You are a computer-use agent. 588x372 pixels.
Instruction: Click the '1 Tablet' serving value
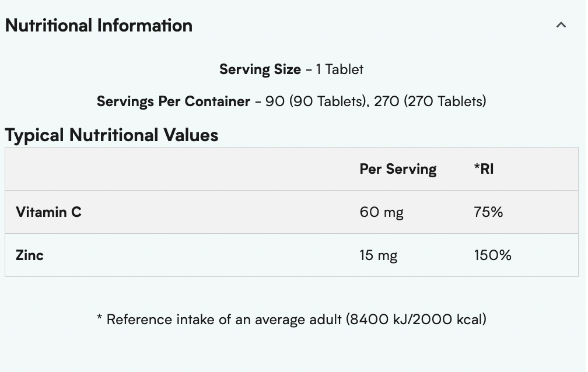(x=339, y=69)
